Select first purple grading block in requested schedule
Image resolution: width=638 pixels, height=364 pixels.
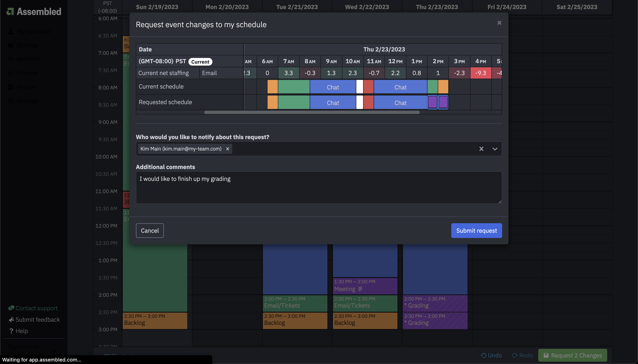[433, 102]
